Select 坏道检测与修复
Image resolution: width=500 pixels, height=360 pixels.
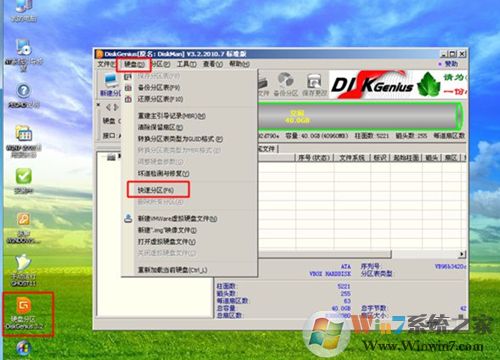pos(163,173)
